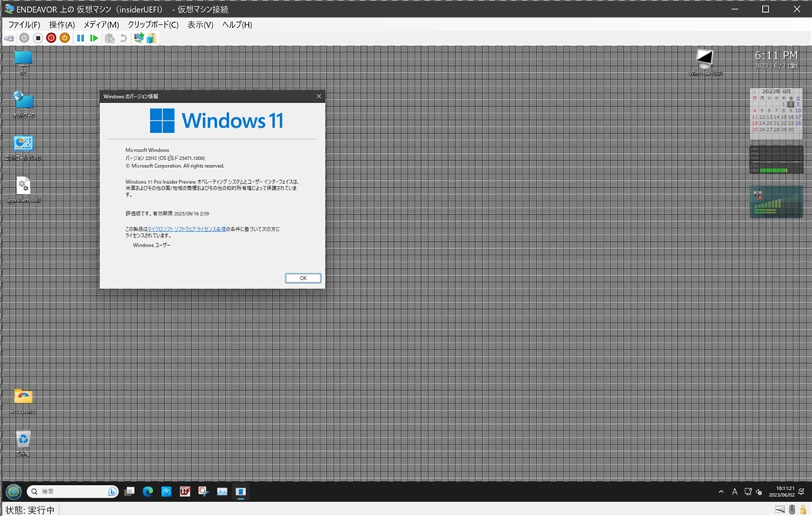Select the コントロール パネル desktop icon
This screenshot has width=812, height=516.
click(23, 148)
